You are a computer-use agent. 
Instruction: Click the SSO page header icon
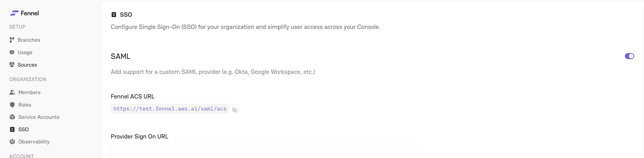coord(114,15)
